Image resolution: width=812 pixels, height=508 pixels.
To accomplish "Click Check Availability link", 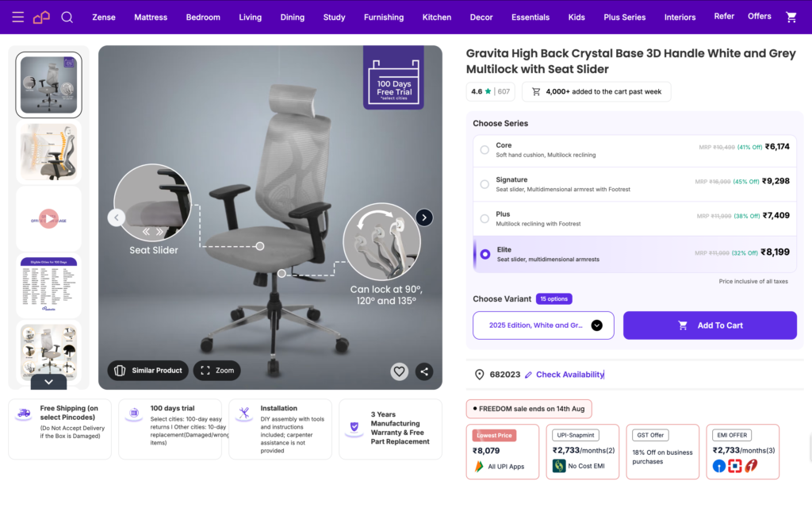I will (569, 375).
